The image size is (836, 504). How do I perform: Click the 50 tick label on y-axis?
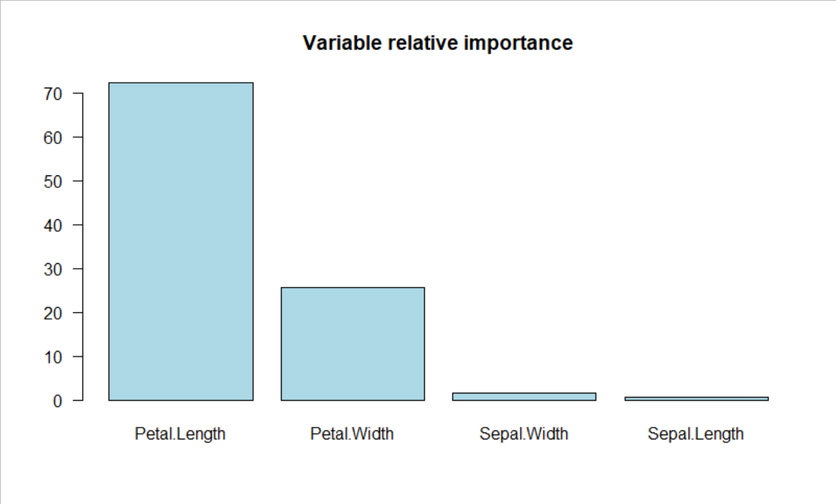point(55,181)
